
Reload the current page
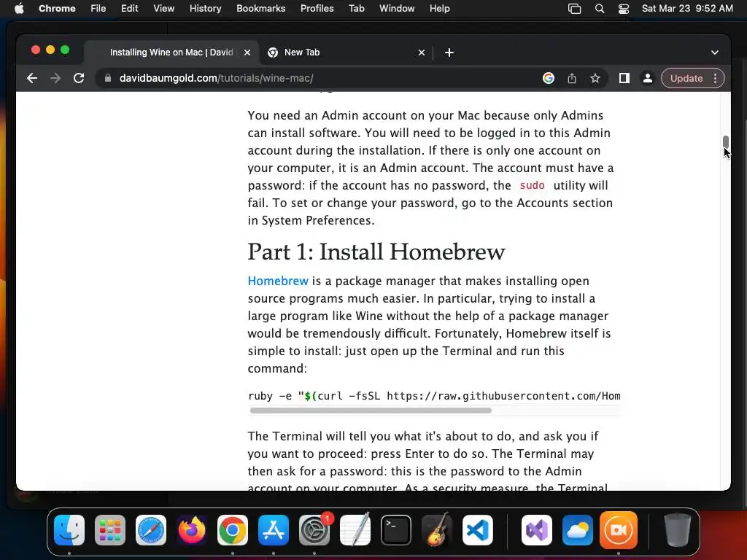click(79, 78)
